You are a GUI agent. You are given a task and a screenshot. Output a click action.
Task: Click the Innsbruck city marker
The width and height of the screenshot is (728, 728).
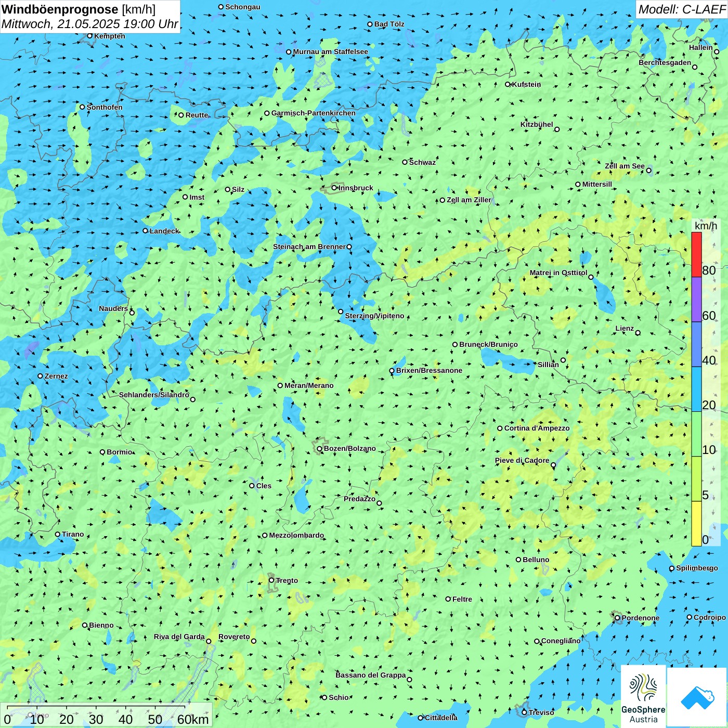click(334, 188)
